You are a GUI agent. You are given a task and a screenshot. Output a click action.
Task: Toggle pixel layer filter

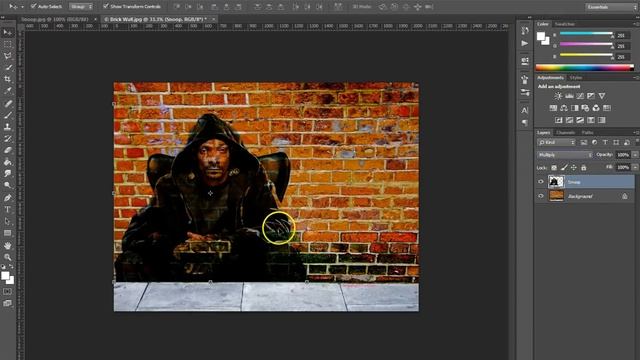(584, 142)
